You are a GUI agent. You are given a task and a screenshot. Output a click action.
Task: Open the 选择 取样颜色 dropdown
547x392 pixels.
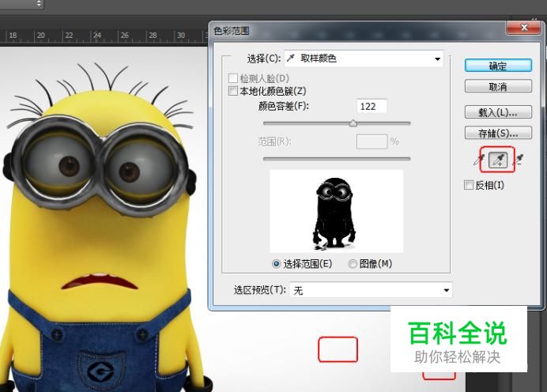(364, 58)
